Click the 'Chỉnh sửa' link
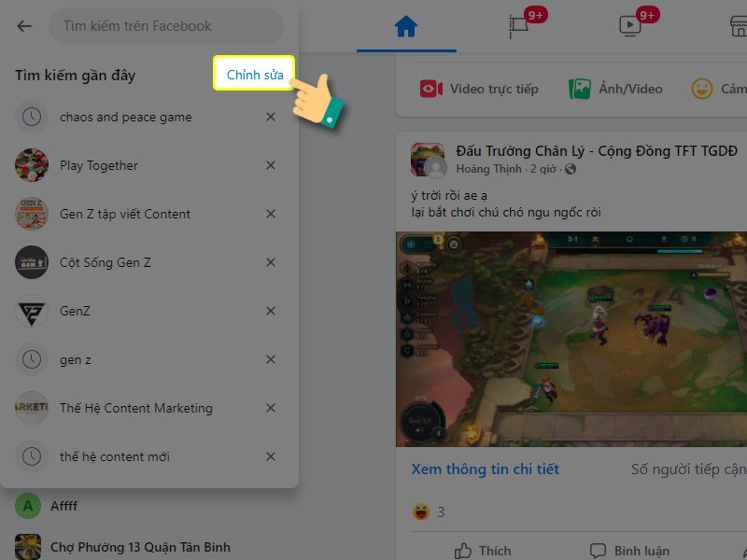This screenshot has width=747, height=560. [254, 74]
